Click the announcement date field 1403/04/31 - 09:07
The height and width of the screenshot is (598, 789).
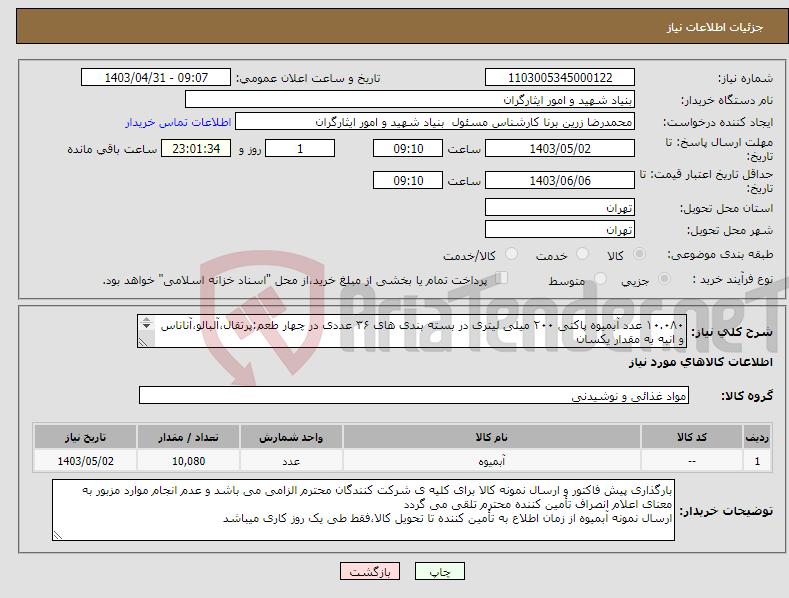[x=156, y=78]
